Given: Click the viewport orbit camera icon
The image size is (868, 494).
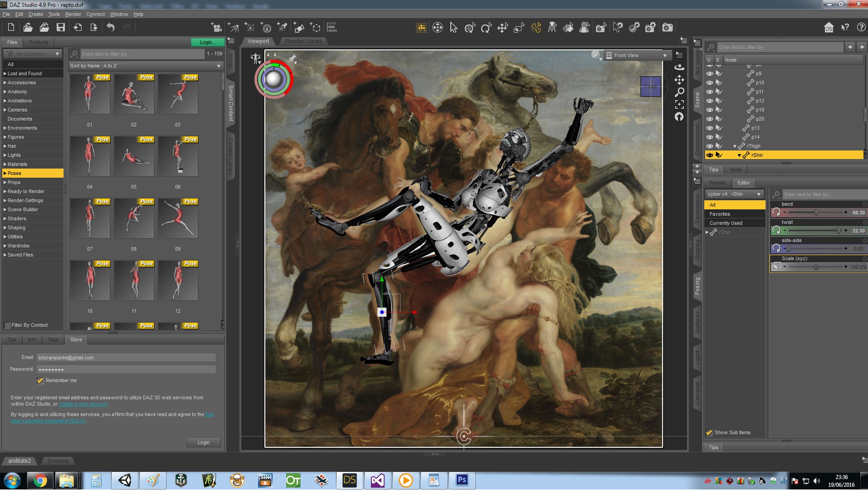Looking at the screenshot, I should pos(679,68).
